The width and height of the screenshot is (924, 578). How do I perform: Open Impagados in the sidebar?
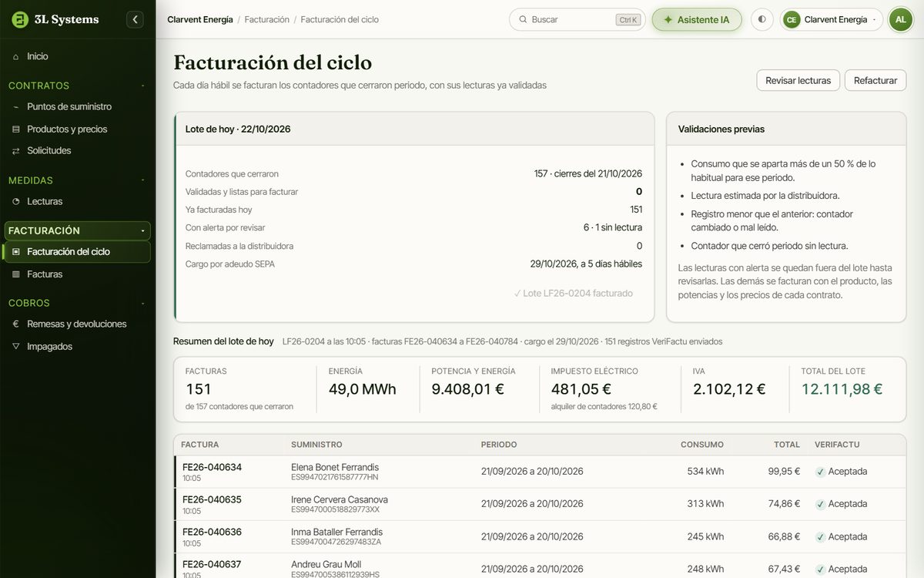coord(78,347)
